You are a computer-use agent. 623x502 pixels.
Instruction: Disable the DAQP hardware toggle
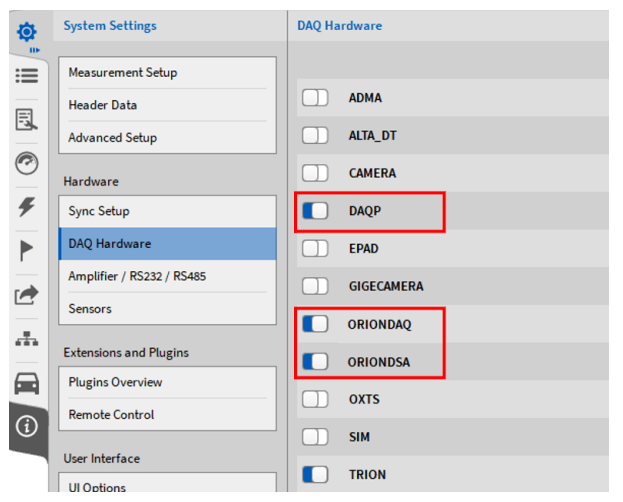315,211
